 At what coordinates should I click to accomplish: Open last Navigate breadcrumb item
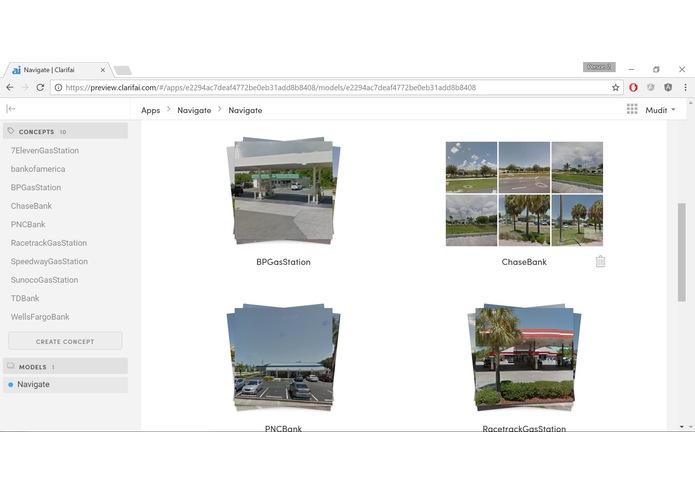[245, 110]
